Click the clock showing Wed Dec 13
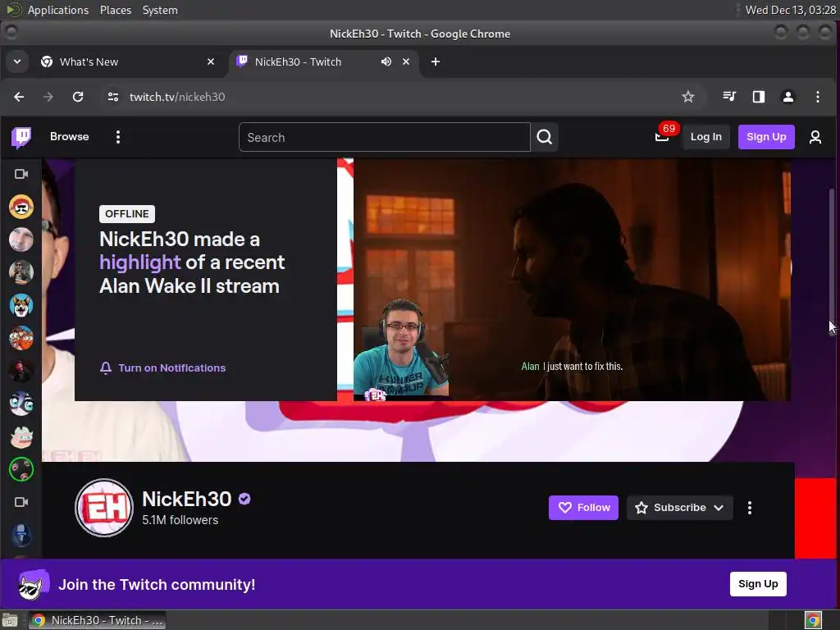This screenshot has height=630, width=840. [790, 10]
